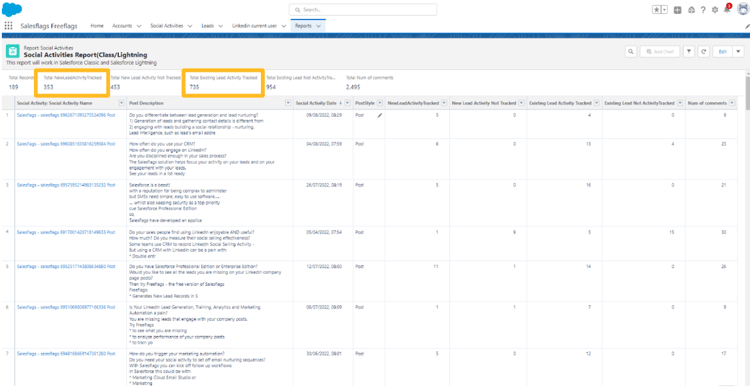Click the date 26/07/2022, 08:19
750x390 pixels.
(324, 185)
